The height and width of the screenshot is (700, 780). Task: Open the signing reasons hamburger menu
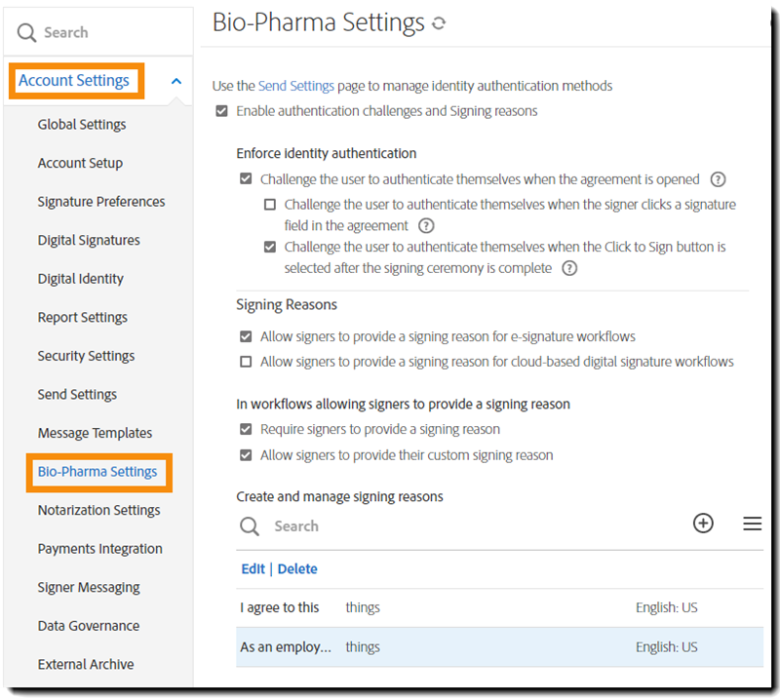[752, 524]
